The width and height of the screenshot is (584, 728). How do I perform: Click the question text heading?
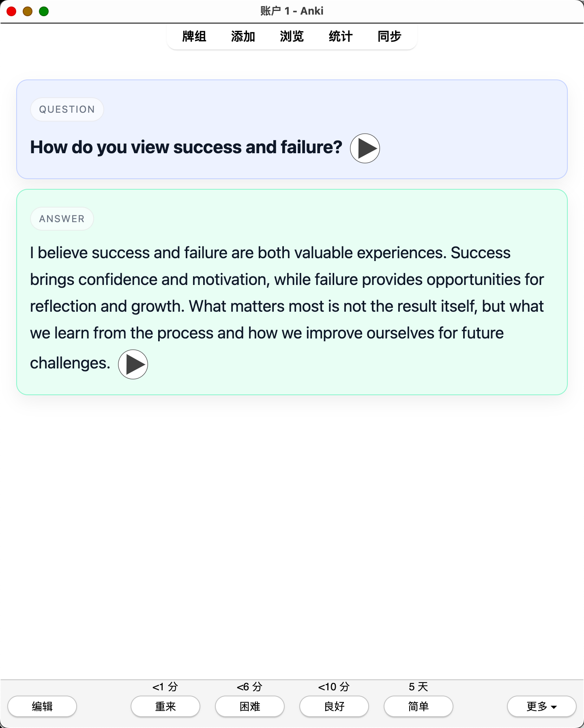click(186, 147)
